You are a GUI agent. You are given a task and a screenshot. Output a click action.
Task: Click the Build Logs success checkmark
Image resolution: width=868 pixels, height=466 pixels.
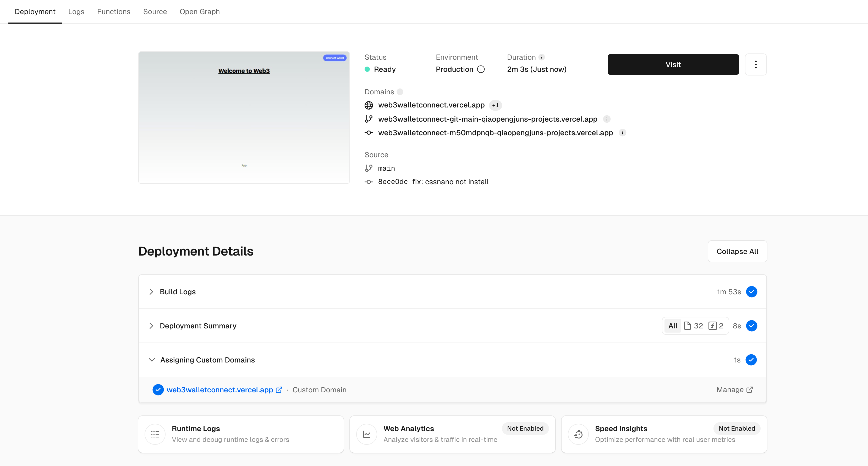751,292
